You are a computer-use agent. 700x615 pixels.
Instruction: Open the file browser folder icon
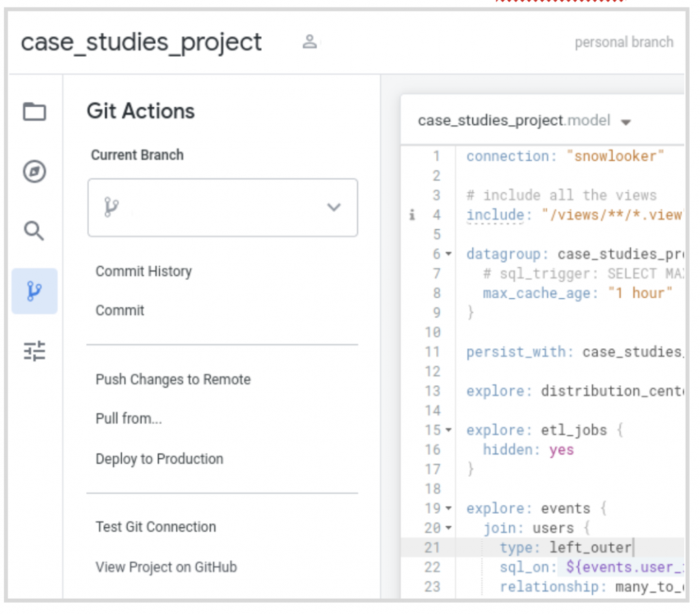click(x=34, y=112)
